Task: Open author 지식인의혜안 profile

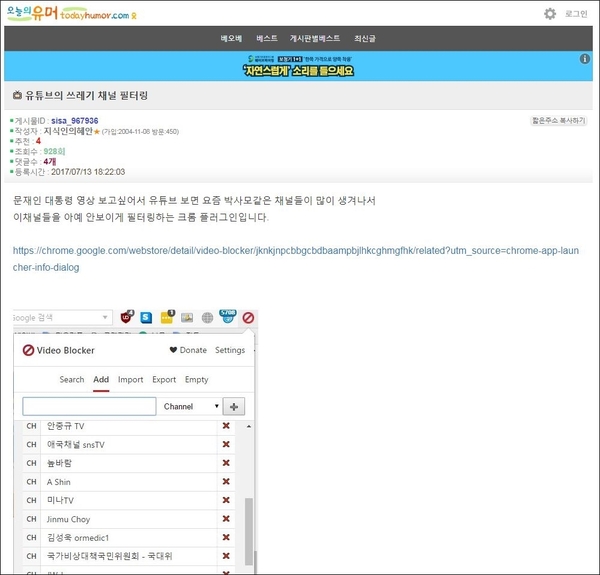Action: (68, 131)
